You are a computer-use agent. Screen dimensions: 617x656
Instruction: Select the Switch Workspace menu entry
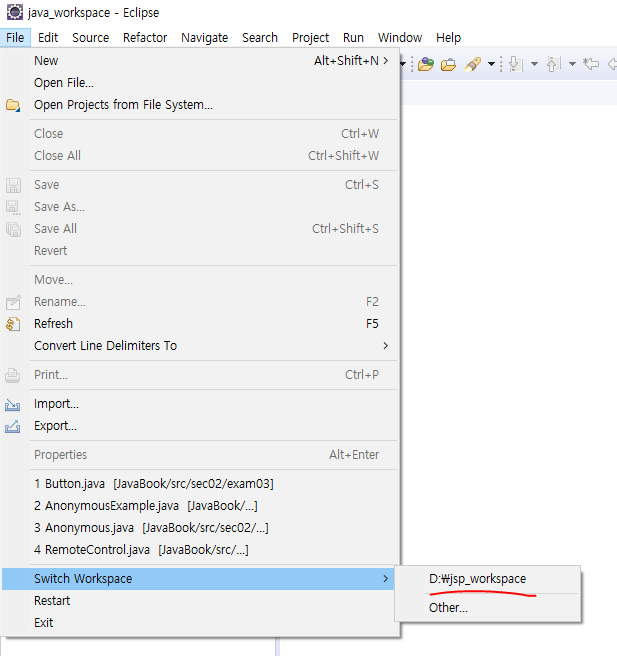pos(200,579)
